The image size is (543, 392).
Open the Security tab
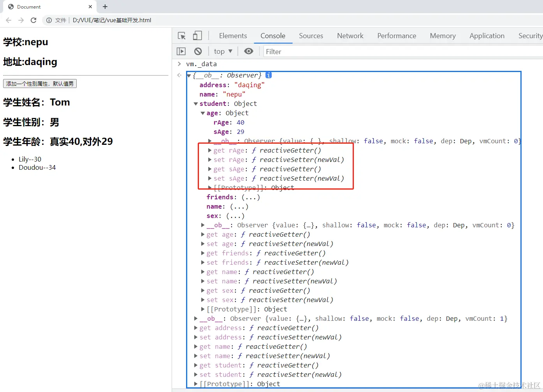click(x=530, y=36)
